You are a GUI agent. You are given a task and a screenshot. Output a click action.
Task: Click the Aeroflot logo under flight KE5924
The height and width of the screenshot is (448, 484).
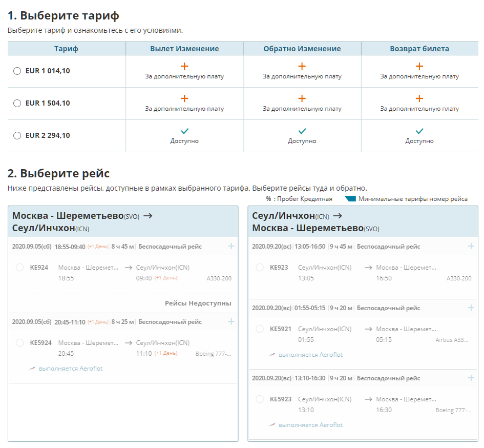pos(32,368)
